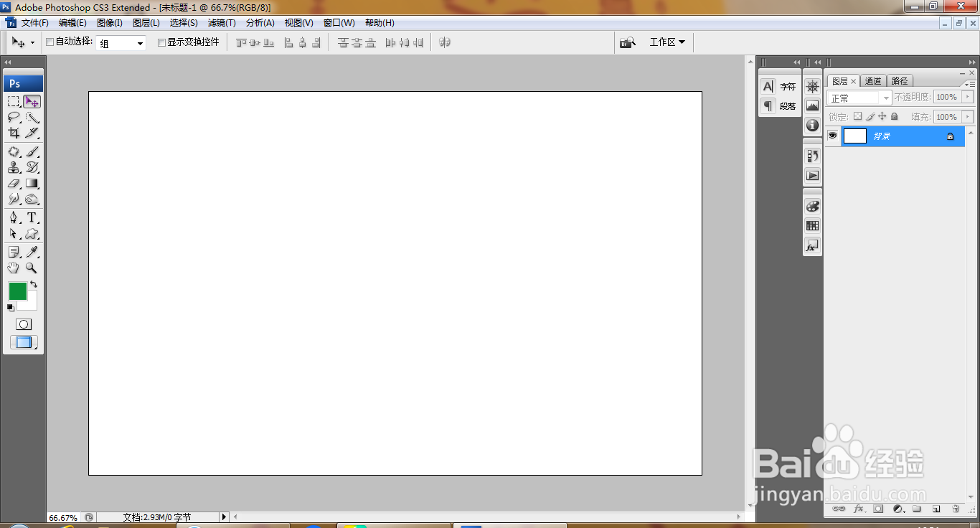Open the 工作区 workspace dropdown

pyautogui.click(x=667, y=42)
